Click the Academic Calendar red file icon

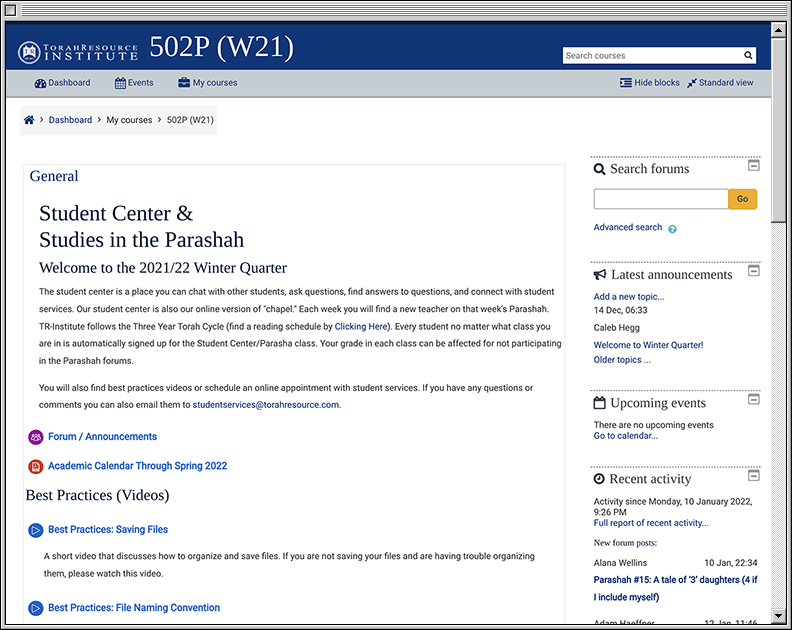point(36,466)
